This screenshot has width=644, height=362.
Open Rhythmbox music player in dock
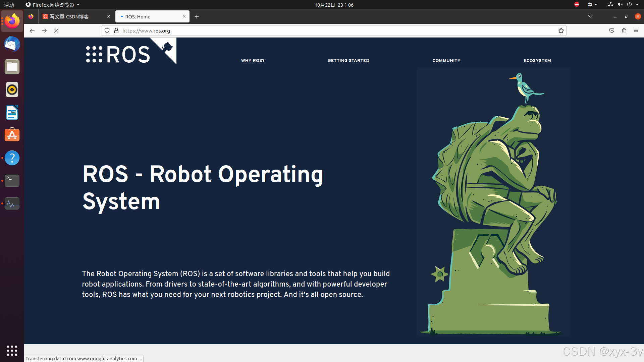pos(12,90)
